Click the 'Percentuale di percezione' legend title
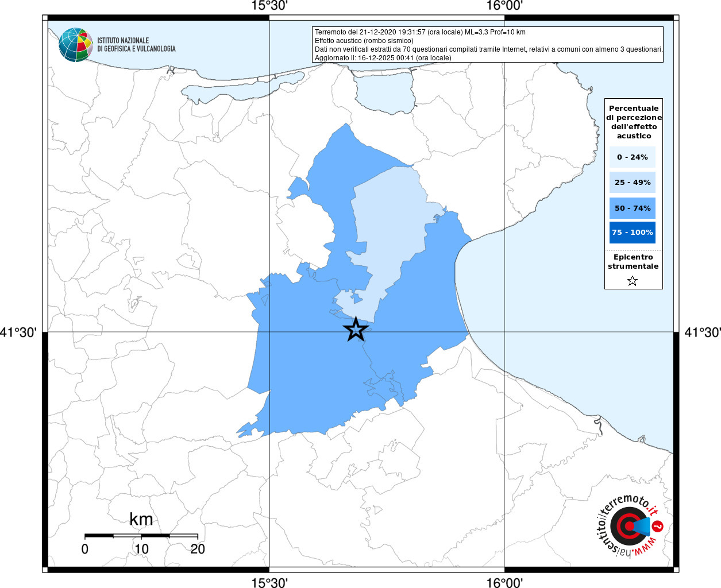 point(634,122)
